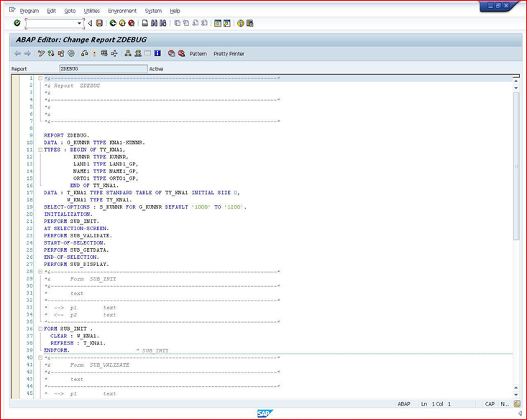
Task: Click the Find binoculars icon
Action: (x=154, y=23)
